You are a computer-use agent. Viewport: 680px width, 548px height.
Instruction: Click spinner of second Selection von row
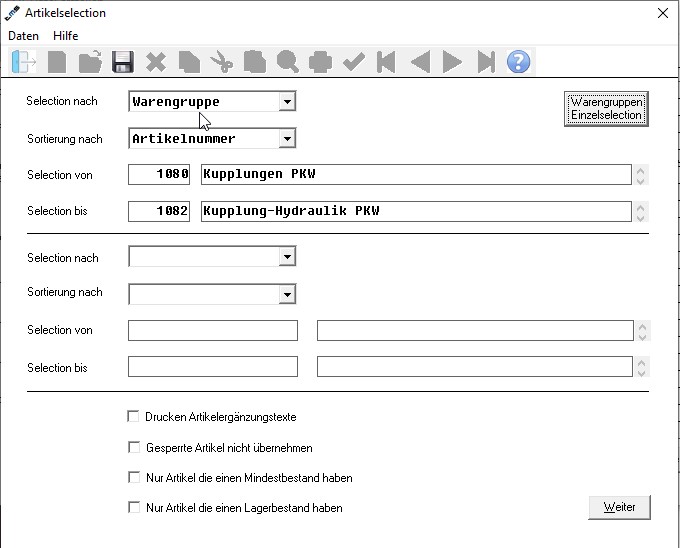coord(642,331)
